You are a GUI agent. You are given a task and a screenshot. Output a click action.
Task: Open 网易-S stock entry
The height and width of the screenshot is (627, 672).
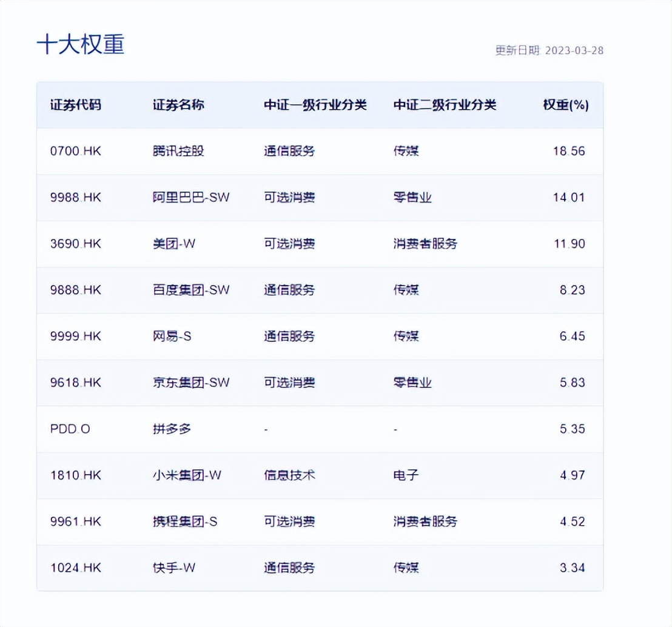173,336
